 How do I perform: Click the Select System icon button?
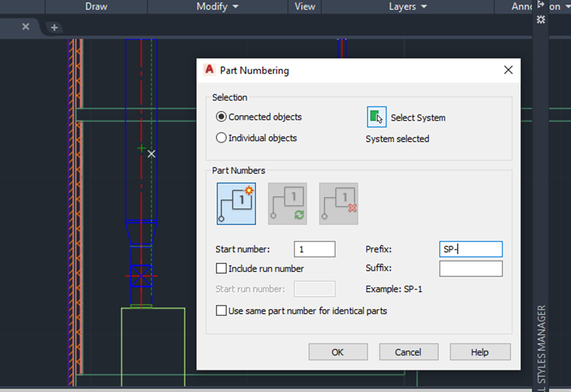pos(377,117)
